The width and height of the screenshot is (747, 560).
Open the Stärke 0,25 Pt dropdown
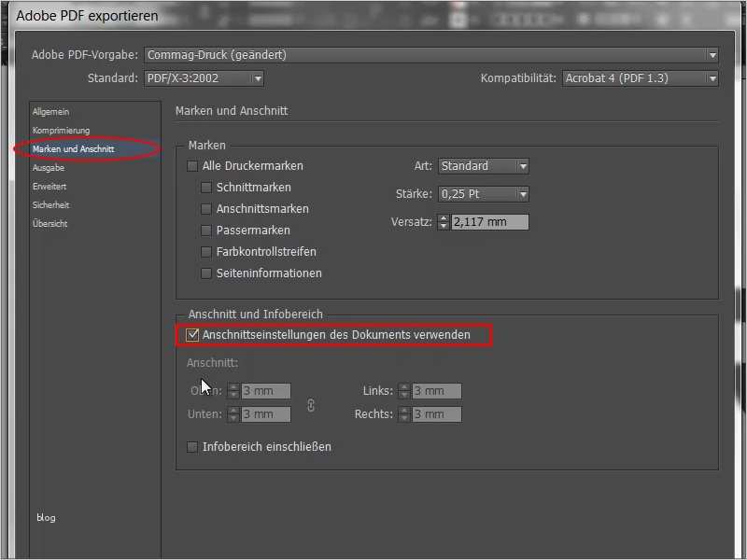[484, 194]
